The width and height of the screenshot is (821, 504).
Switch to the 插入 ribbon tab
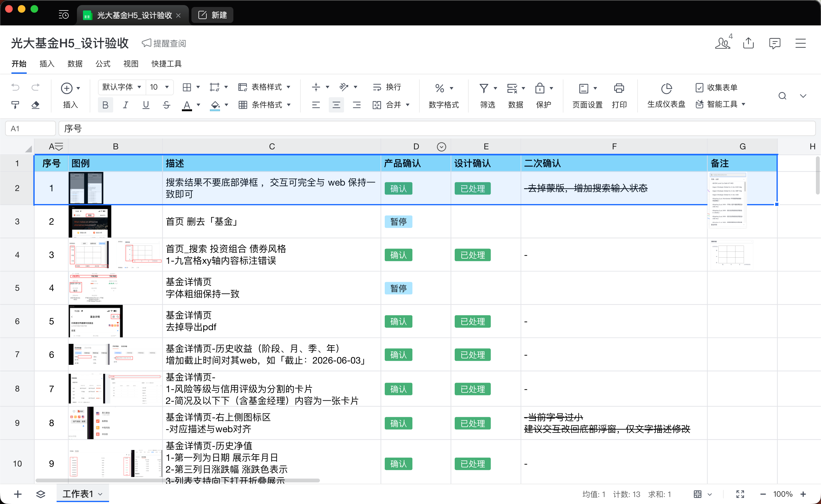(47, 64)
